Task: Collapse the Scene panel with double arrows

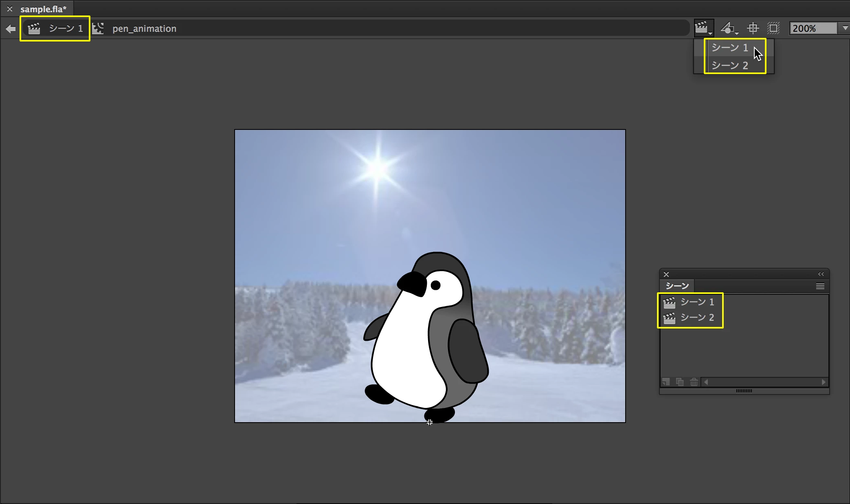Action: (821, 274)
